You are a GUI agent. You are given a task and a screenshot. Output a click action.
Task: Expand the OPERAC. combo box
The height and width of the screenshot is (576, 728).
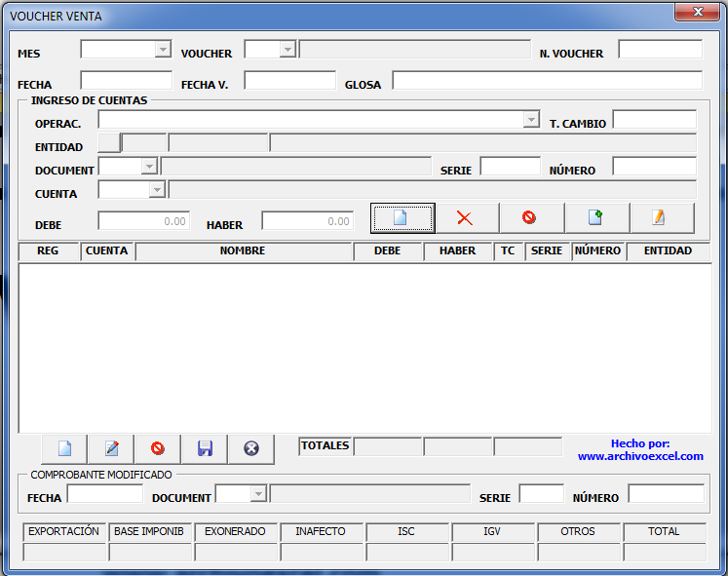[x=531, y=120]
